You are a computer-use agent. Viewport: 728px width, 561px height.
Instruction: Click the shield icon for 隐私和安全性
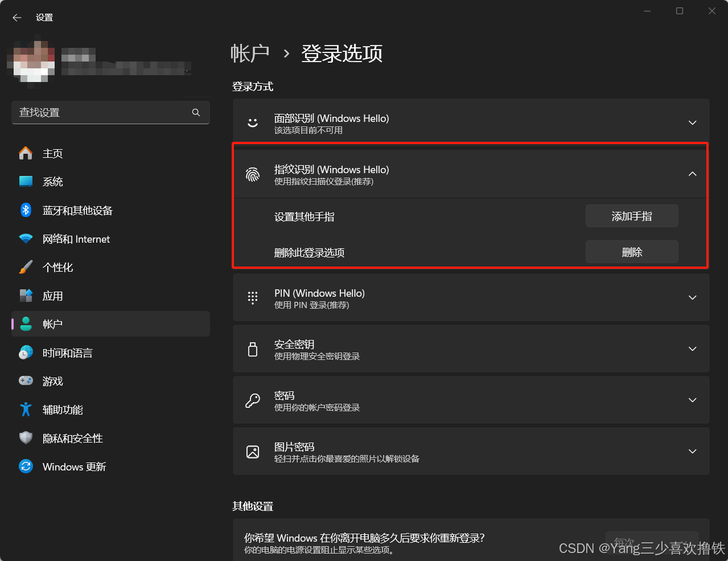pos(26,438)
